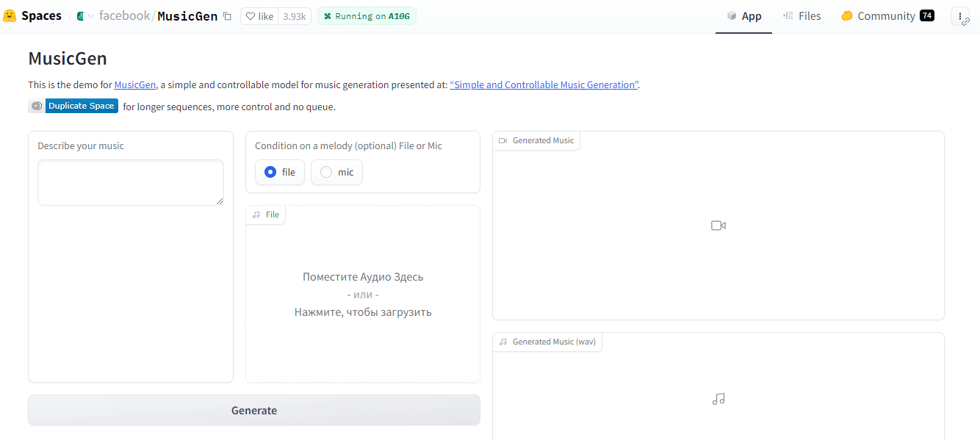Screen dimensions: 980x440
Task: Like the MusicGen space
Action: (x=259, y=16)
